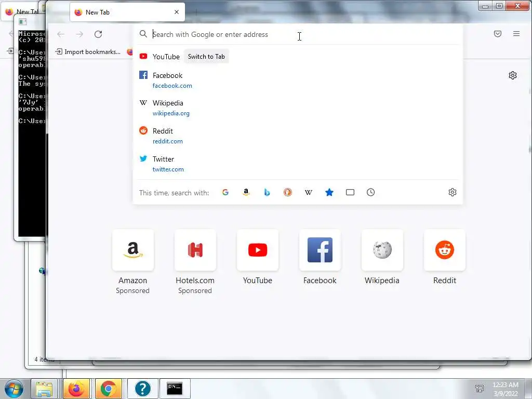Image resolution: width=532 pixels, height=399 pixels.
Task: Open Google Chrome from the taskbar
Action: [108, 389]
